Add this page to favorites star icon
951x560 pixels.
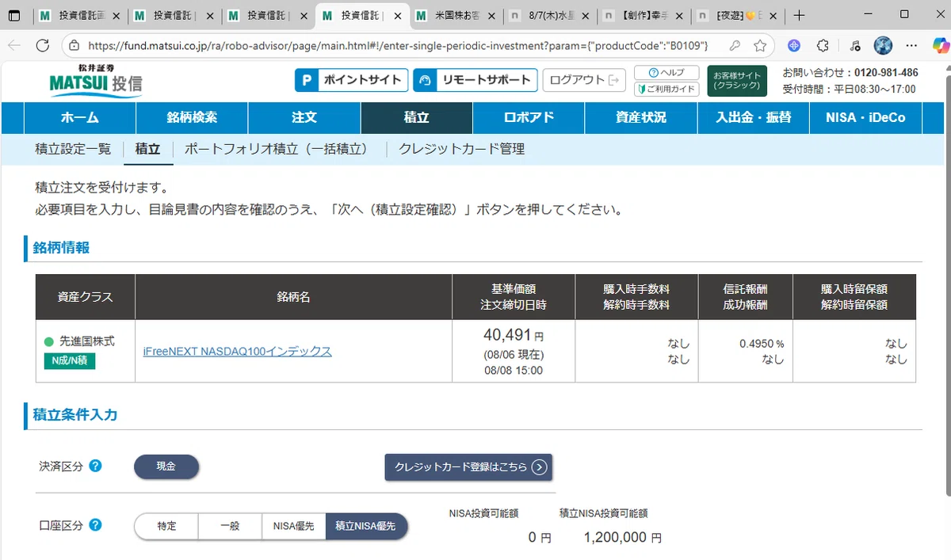click(x=759, y=45)
